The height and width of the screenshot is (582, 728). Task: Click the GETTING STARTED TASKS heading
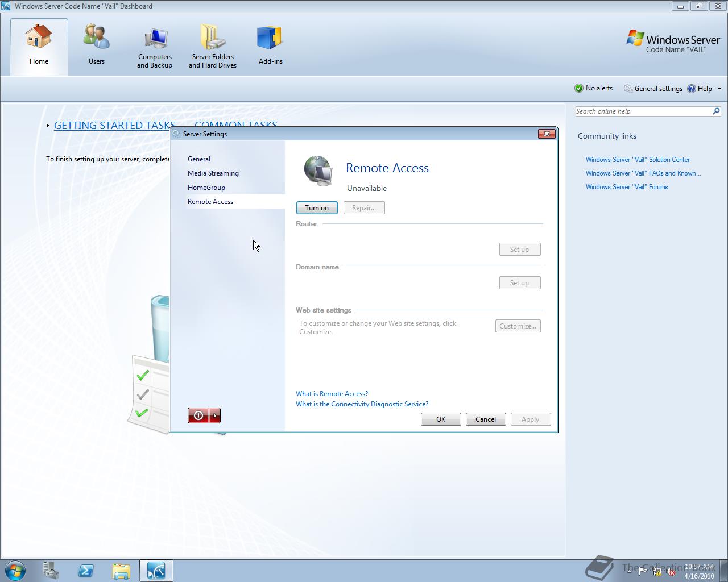(x=114, y=126)
